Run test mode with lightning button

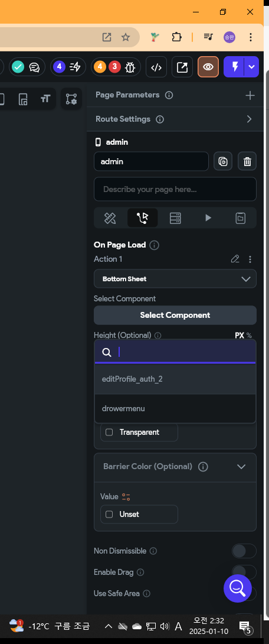pos(235,67)
